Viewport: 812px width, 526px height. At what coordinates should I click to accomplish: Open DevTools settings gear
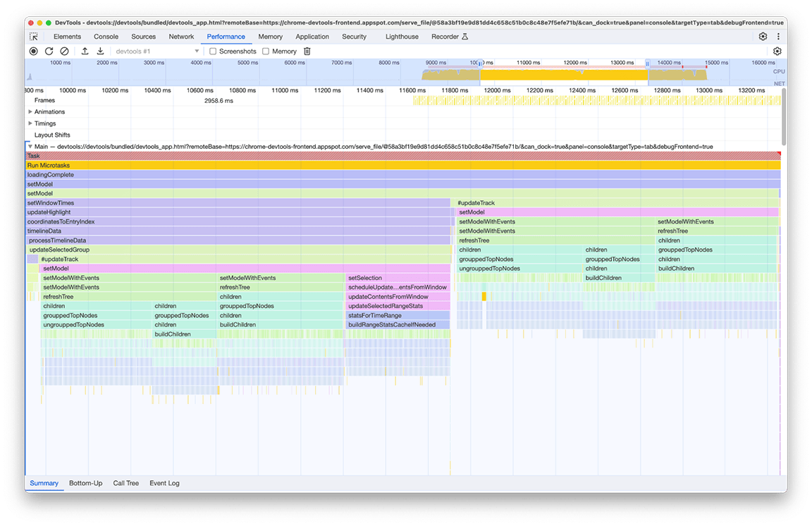[x=763, y=37]
